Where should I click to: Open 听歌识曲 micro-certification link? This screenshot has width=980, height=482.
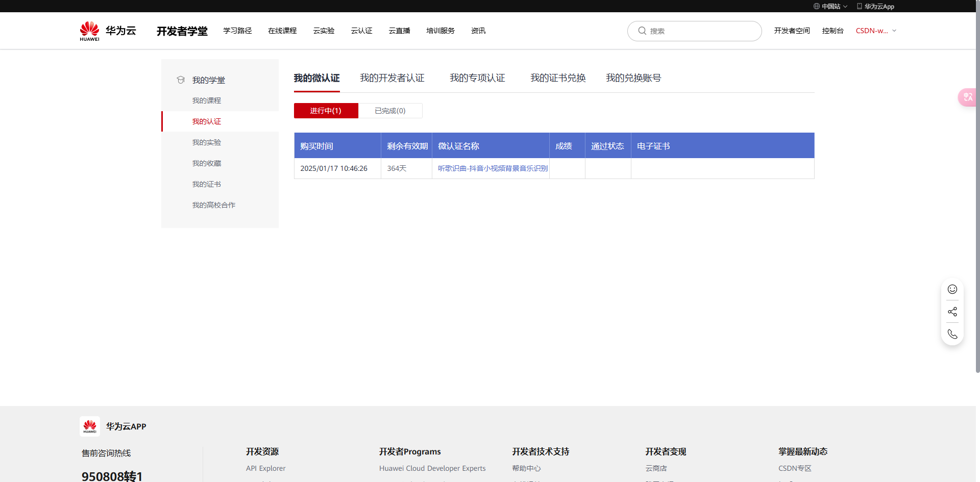tap(493, 168)
